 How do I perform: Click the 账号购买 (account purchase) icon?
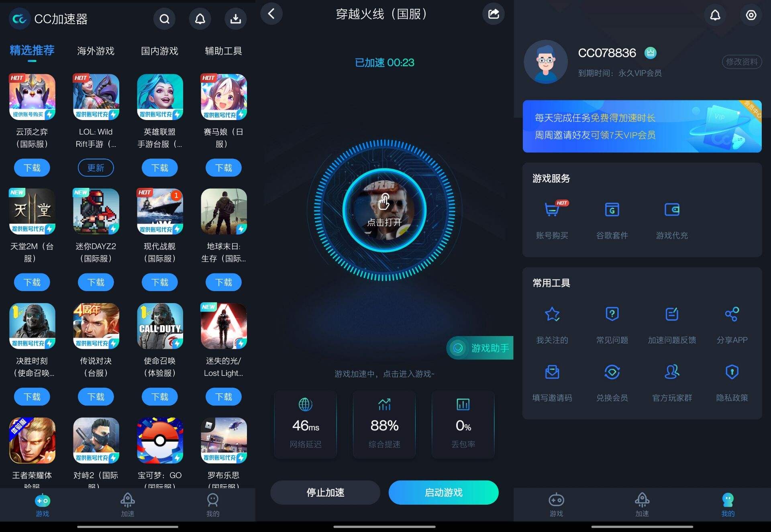click(549, 213)
